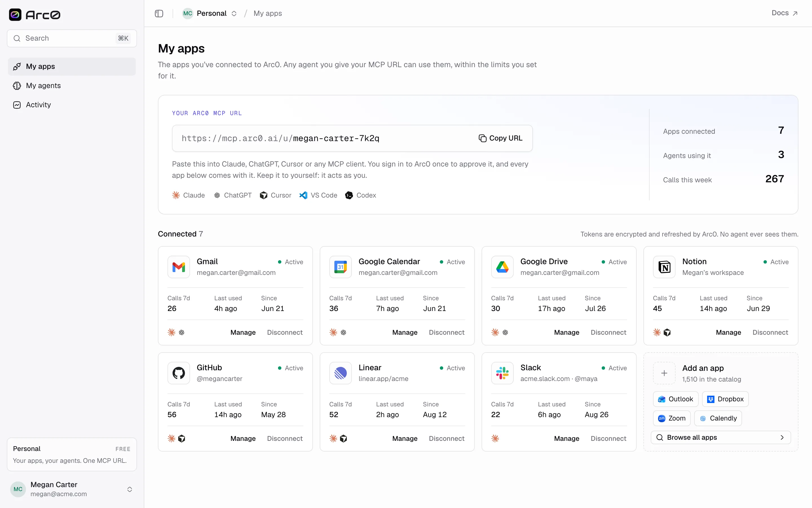The width and height of the screenshot is (812, 508).
Task: Open the Slack app icon
Action: (502, 373)
